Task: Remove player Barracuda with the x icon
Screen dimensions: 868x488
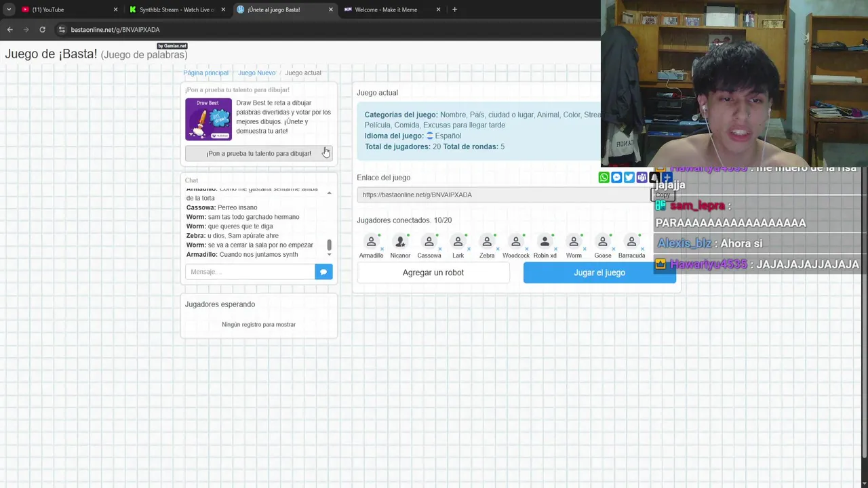Action: tap(642, 249)
